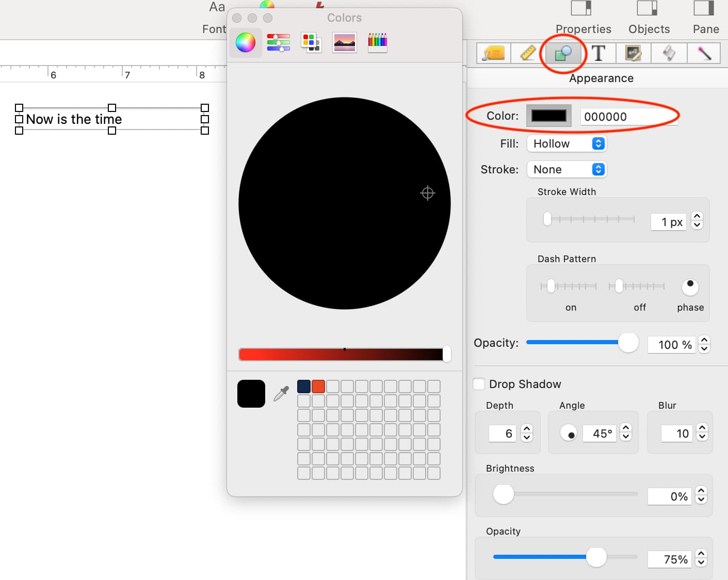This screenshot has height=580, width=728.
Task: Select the dark navy saved swatch
Action: [304, 386]
